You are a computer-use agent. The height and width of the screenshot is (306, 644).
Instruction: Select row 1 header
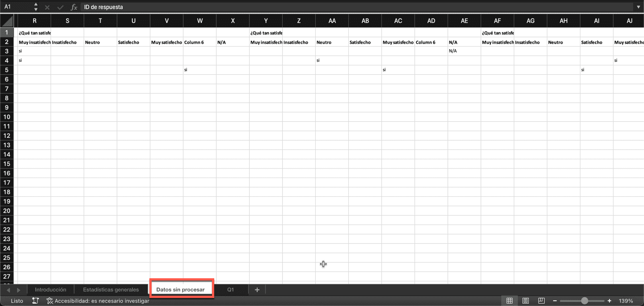pos(7,33)
